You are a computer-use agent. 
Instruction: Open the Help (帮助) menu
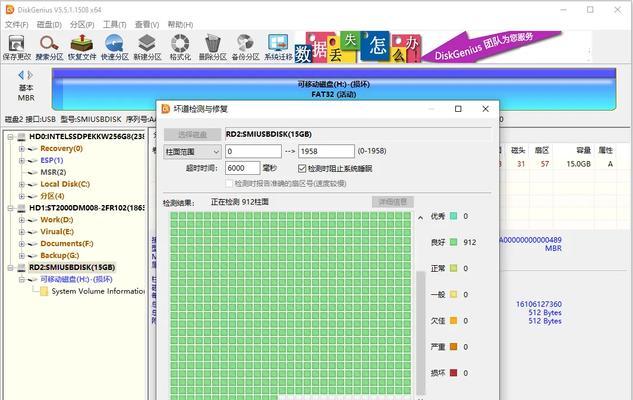click(x=180, y=25)
